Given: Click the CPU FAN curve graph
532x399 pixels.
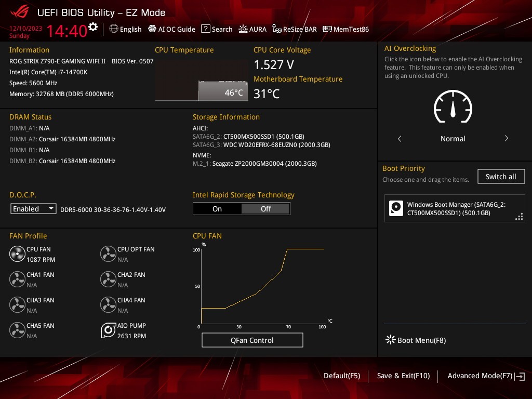Looking at the screenshot, I should 262,286.
